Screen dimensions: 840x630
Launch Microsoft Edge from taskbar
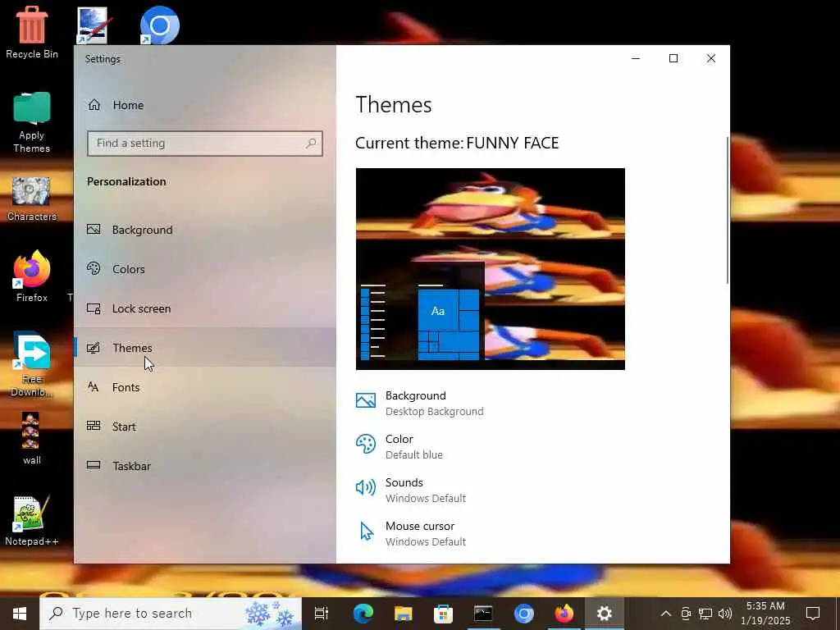[x=363, y=614]
